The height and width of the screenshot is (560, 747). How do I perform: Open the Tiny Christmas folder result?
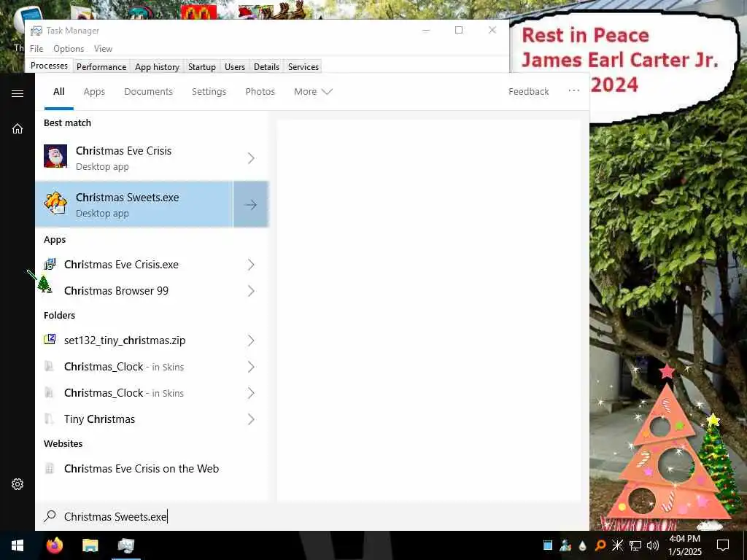pos(152,419)
